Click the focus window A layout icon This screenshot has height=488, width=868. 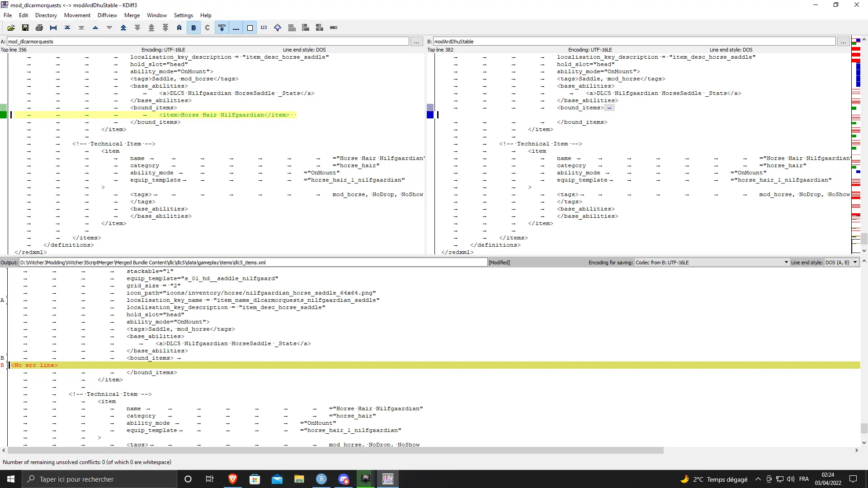click(x=306, y=28)
